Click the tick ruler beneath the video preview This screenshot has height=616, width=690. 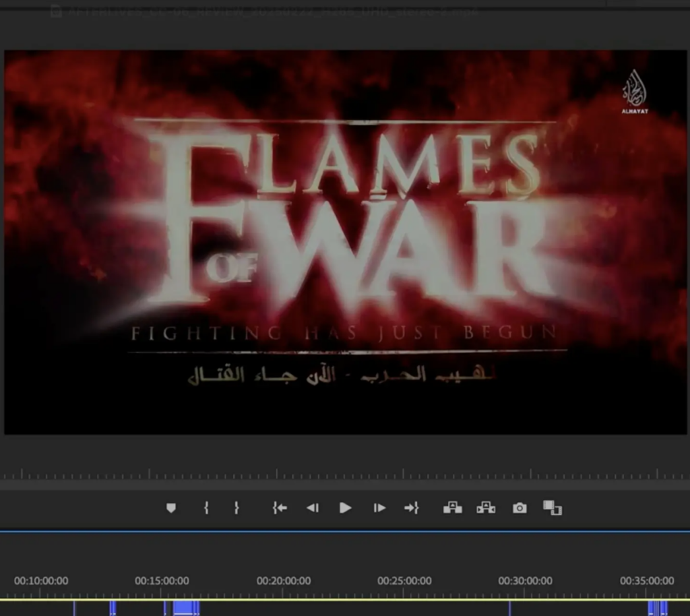tap(345, 475)
